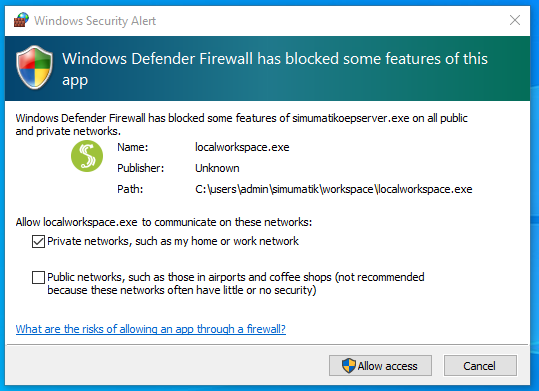Click the simumatikoepserver.exe blocked description text
The image size is (539, 391).
[x=242, y=124]
